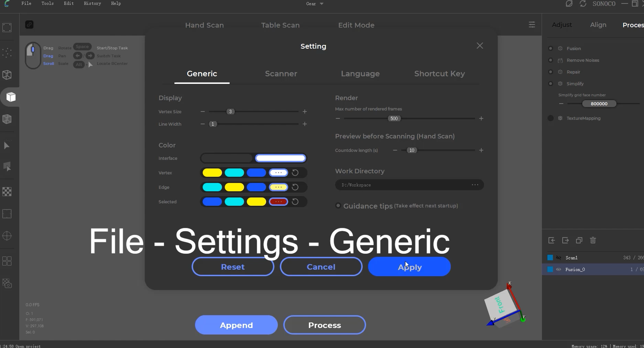Enable the Guidance tips option
The width and height of the screenshot is (644, 348).
coord(338,205)
